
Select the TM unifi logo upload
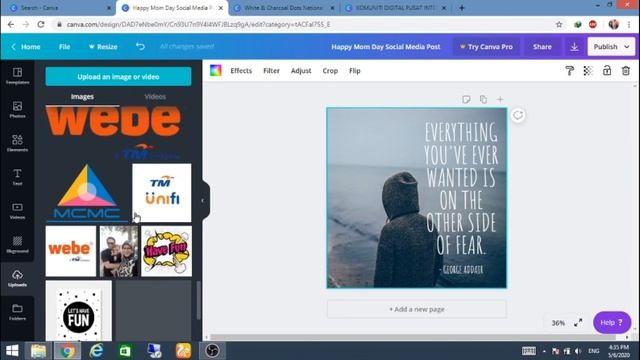162,193
